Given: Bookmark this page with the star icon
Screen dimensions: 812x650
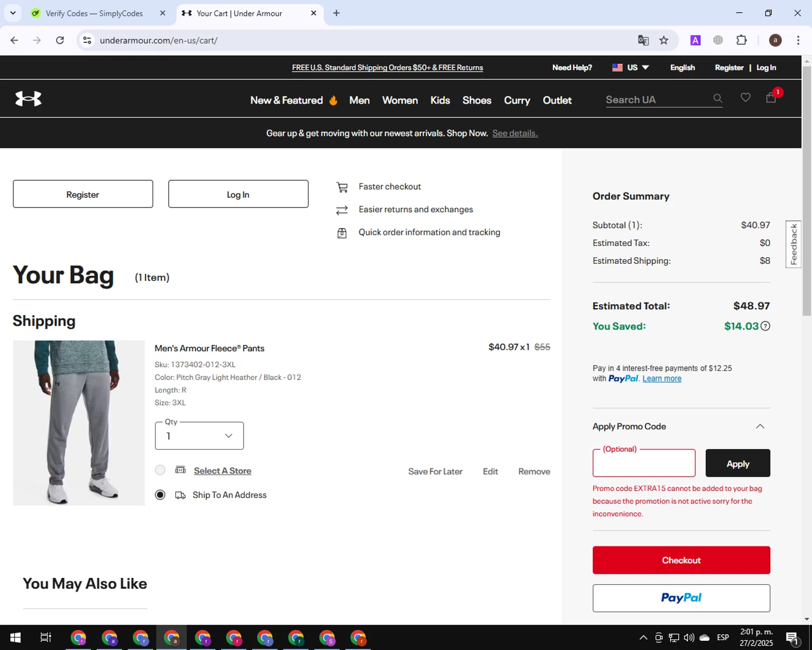Looking at the screenshot, I should click(x=664, y=40).
